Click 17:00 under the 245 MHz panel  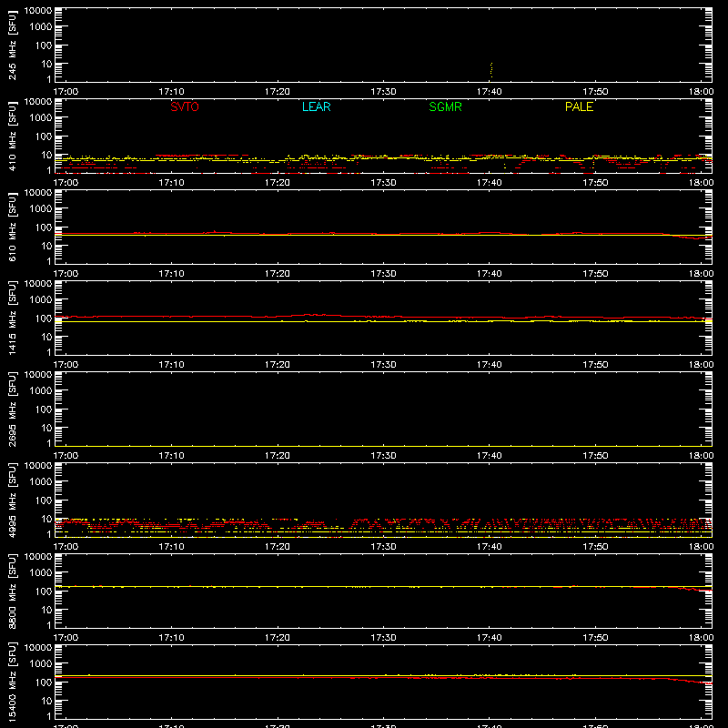point(66,92)
